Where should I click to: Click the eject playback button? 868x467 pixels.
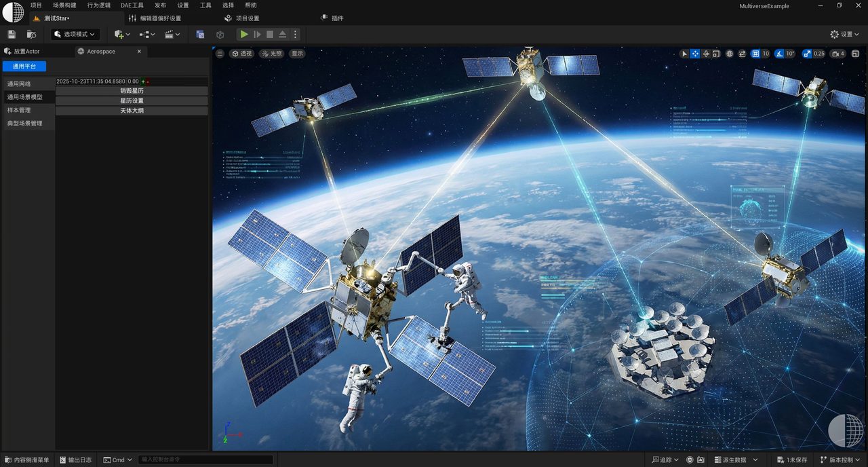[283, 34]
